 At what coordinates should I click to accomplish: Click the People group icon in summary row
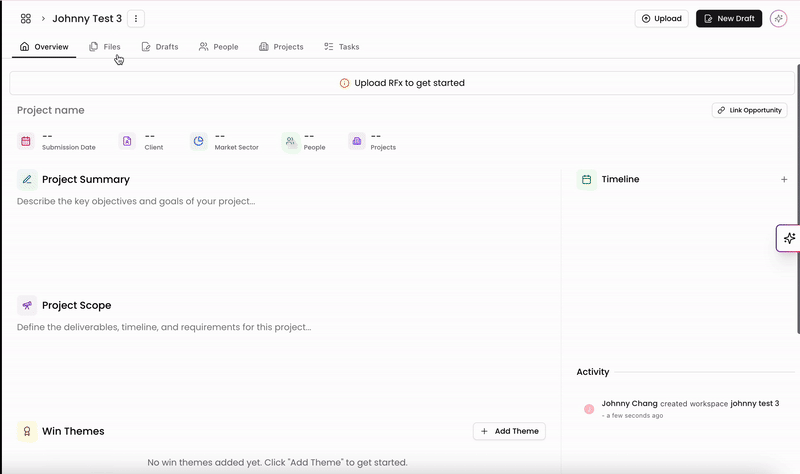(x=290, y=141)
